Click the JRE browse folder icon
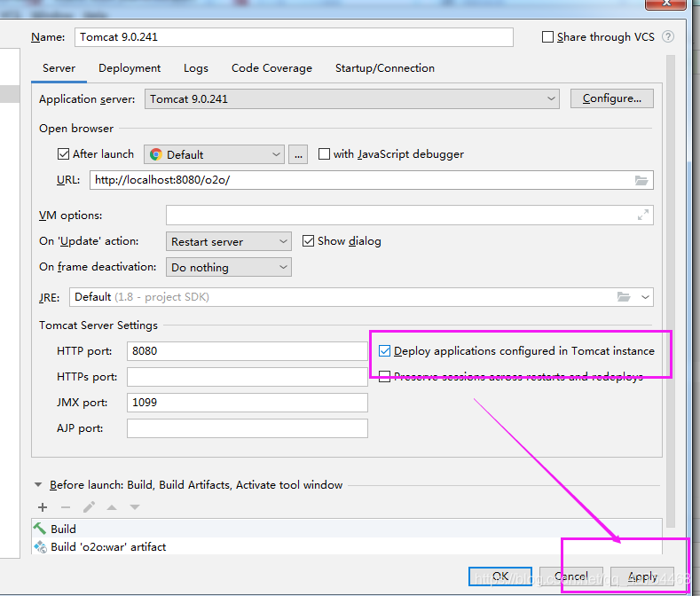Viewport: 700px width, 596px height. point(623,297)
